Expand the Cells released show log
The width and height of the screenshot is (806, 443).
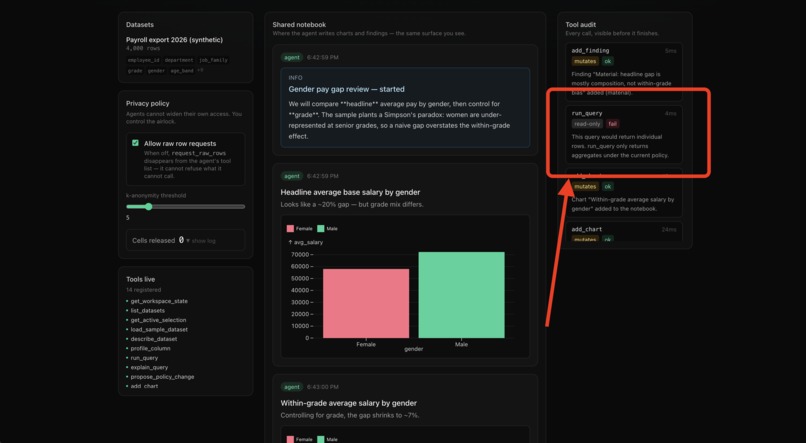click(x=200, y=241)
